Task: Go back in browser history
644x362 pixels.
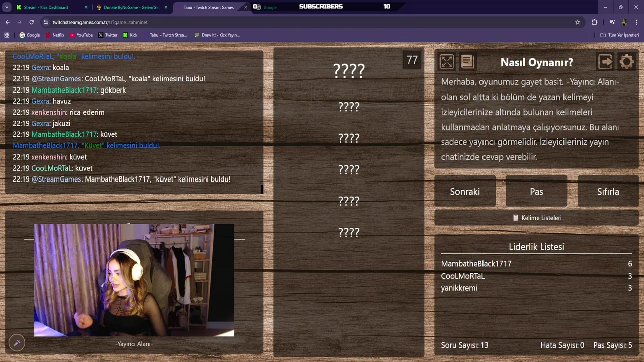Action: pos(7,22)
